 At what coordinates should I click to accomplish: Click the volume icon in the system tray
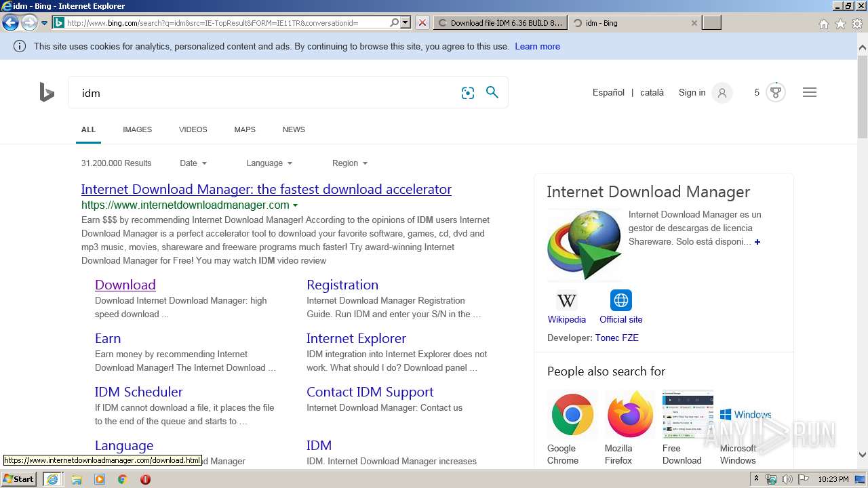click(787, 479)
